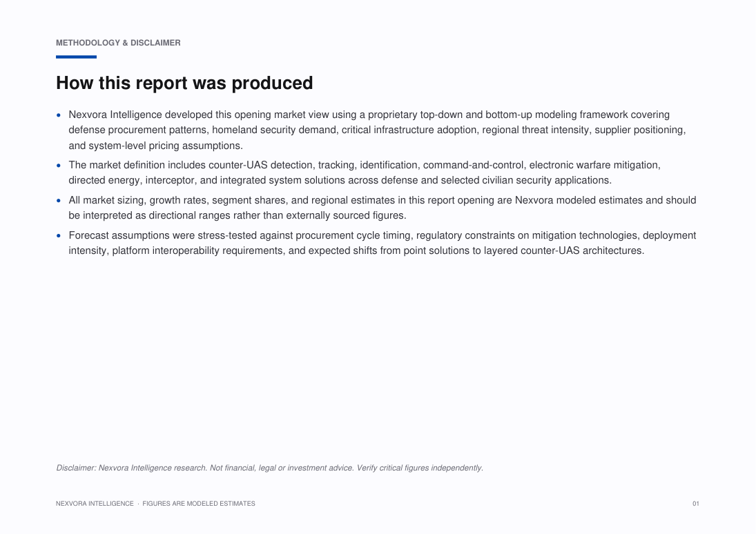Click the bullet dot before 'Forecast assumptions'
Image resolution: width=756 pixels, height=534 pixels.
pos(59,236)
